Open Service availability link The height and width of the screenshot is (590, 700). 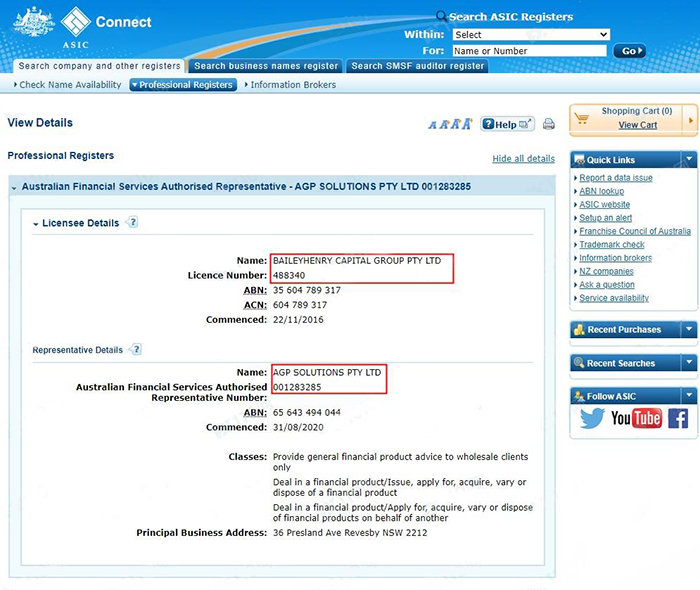click(614, 298)
